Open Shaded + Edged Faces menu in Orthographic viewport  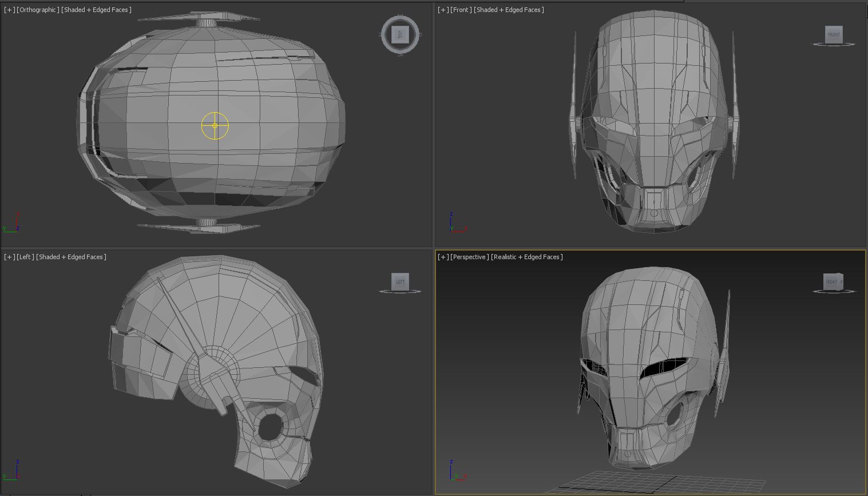(x=96, y=10)
